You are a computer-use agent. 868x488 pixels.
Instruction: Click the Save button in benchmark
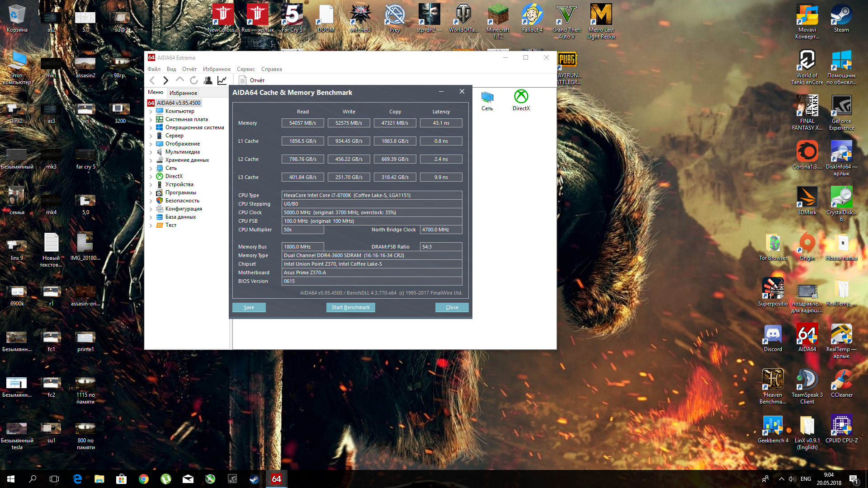click(x=249, y=308)
